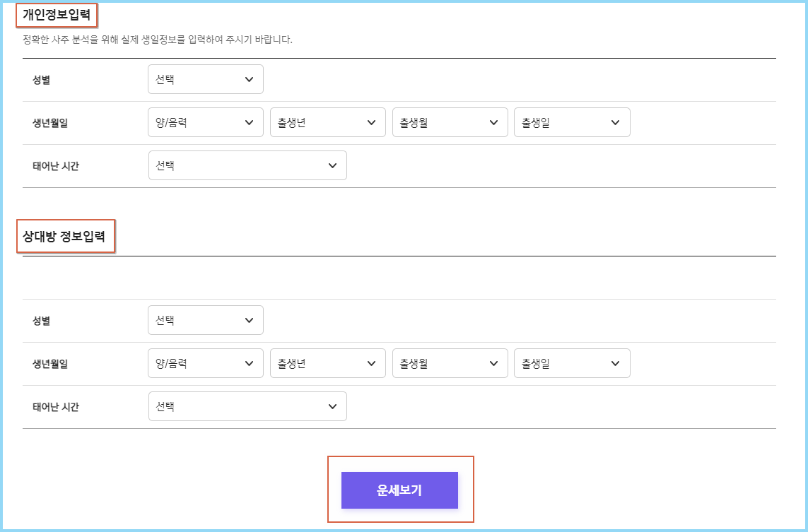Image resolution: width=808 pixels, height=532 pixels.
Task: Click the chevron arrow on your birth time field
Action: pos(332,165)
